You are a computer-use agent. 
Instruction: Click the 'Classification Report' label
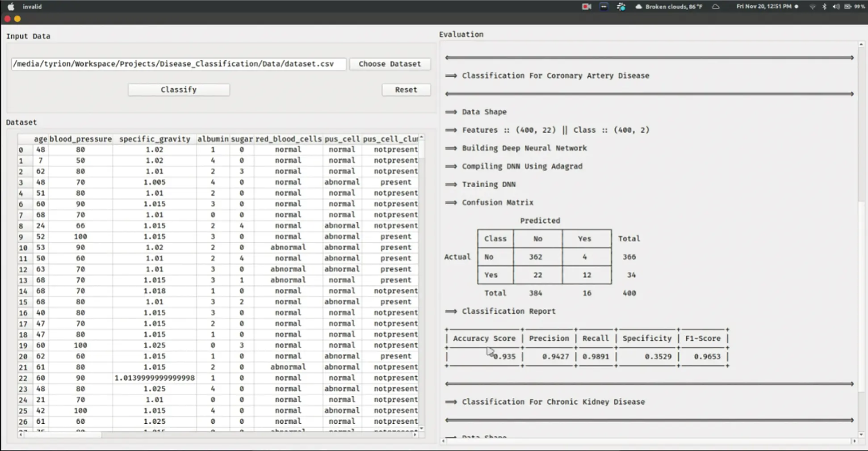pos(508,311)
